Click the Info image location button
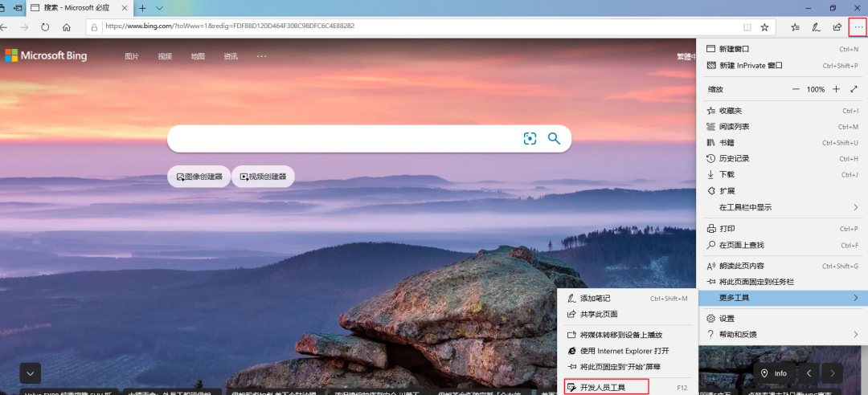 pyautogui.click(x=775, y=373)
